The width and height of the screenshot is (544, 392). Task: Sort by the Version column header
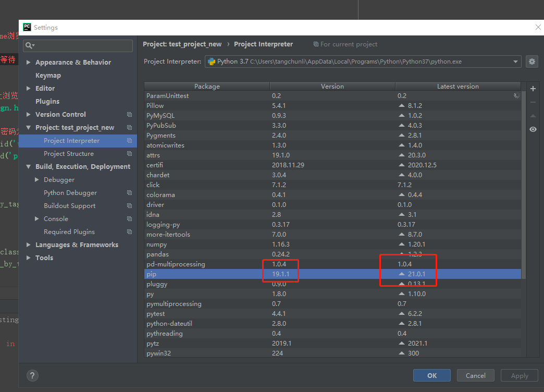click(x=332, y=86)
